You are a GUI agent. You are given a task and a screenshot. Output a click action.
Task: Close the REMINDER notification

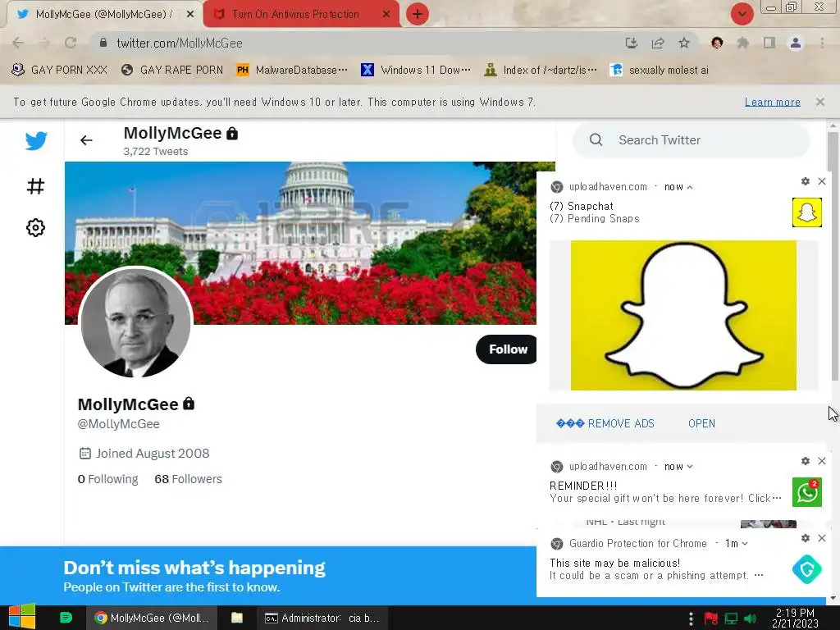(822, 461)
